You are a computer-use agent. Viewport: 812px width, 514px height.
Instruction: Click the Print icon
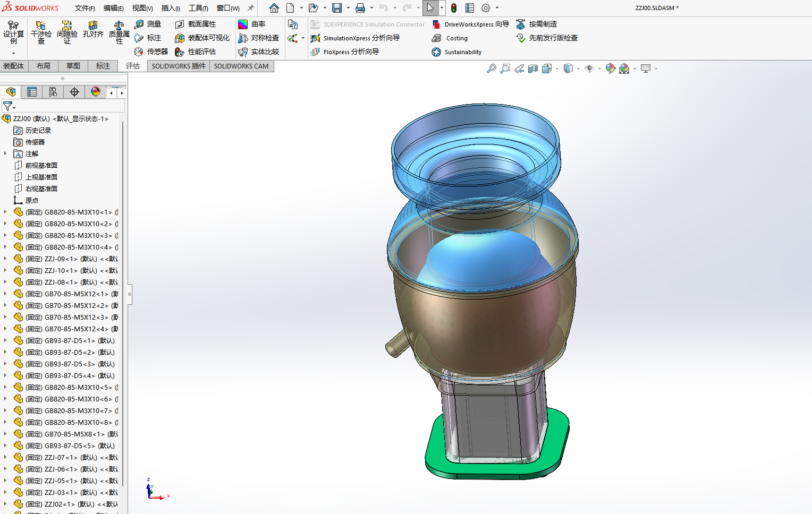pos(360,8)
